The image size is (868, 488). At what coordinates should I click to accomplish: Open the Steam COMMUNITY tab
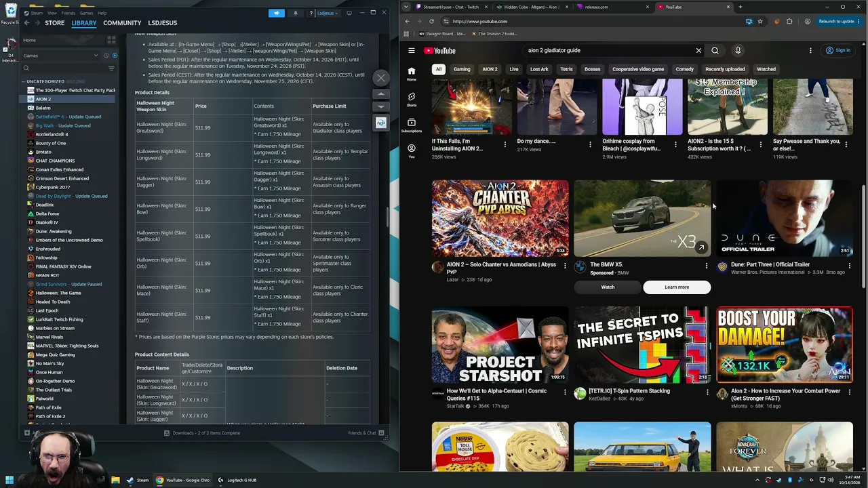coord(122,23)
